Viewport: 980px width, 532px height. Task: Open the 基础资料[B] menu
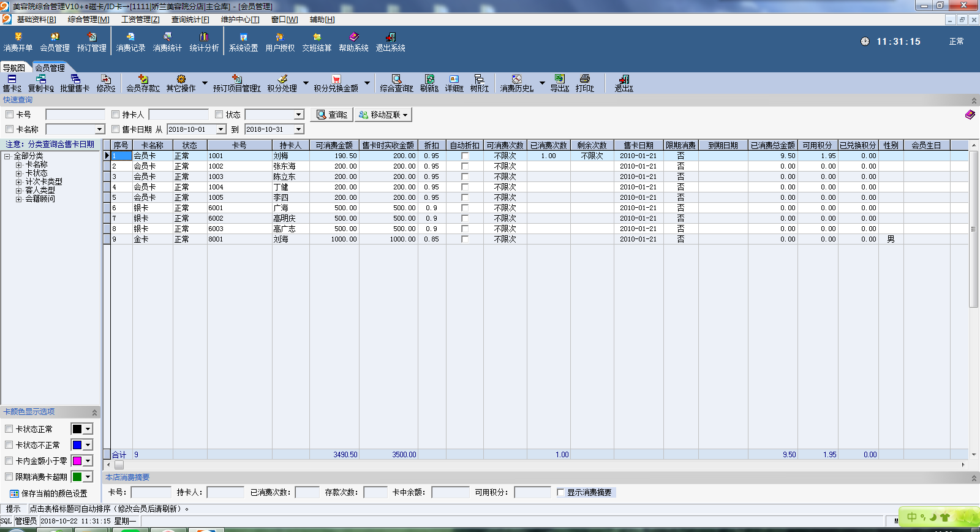point(36,20)
